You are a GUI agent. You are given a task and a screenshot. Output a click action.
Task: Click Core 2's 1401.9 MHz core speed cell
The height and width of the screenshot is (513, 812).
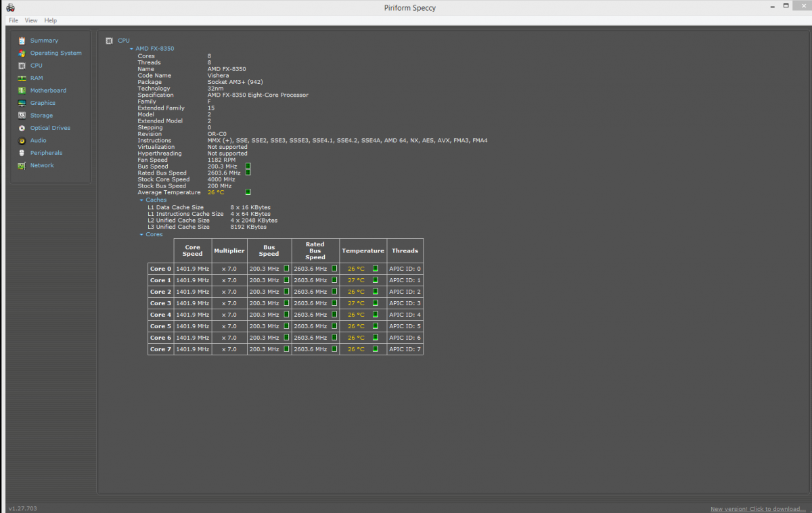coord(193,292)
